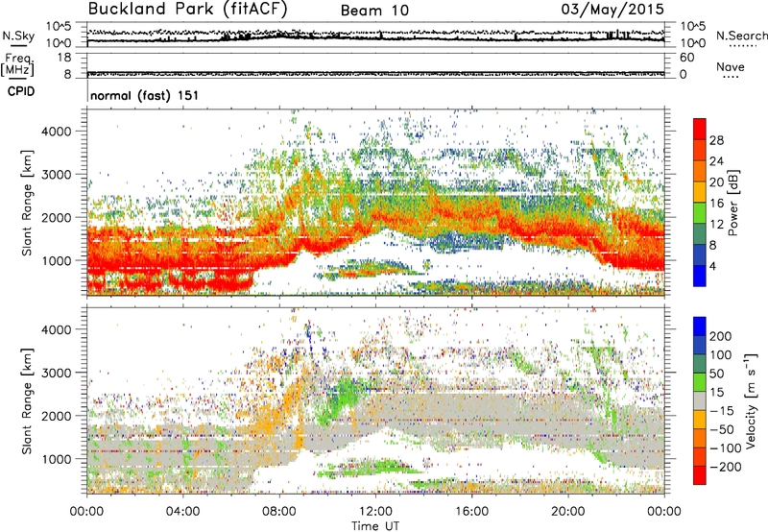Click the '60' Nave axis tick label
Image resolution: width=768 pixels, height=532 pixels.
pyautogui.click(x=686, y=58)
